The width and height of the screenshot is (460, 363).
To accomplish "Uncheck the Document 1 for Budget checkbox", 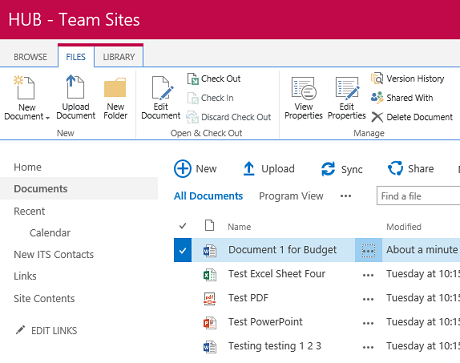I will click(183, 250).
